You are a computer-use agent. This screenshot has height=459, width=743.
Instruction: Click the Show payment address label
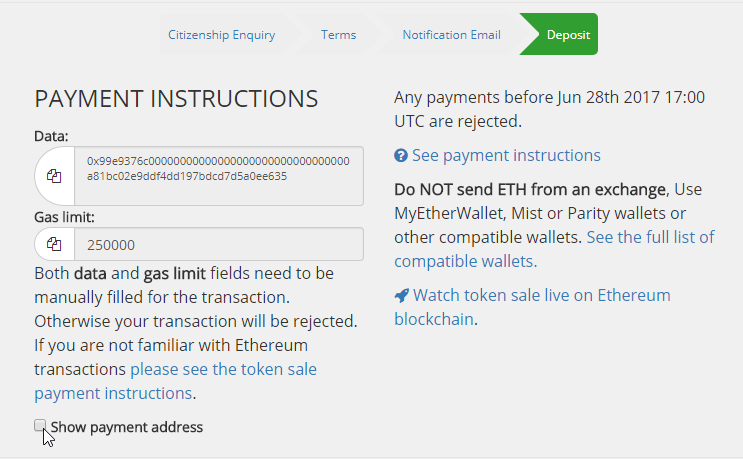click(x=127, y=427)
